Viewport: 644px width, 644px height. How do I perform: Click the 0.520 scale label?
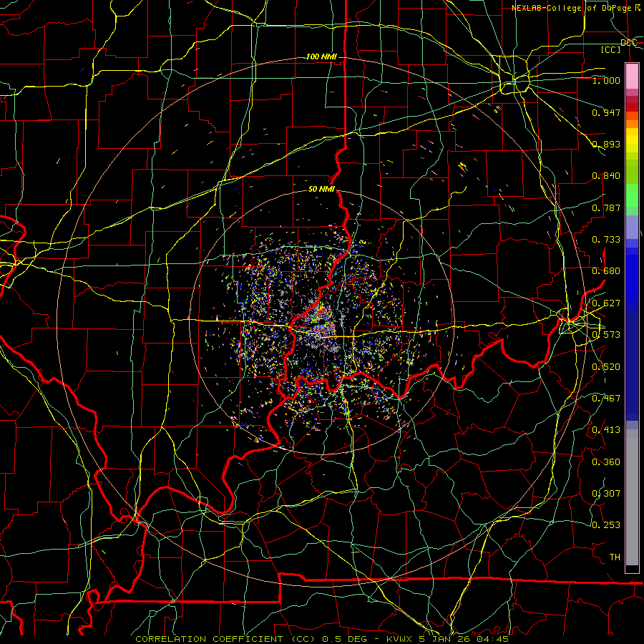coord(606,367)
